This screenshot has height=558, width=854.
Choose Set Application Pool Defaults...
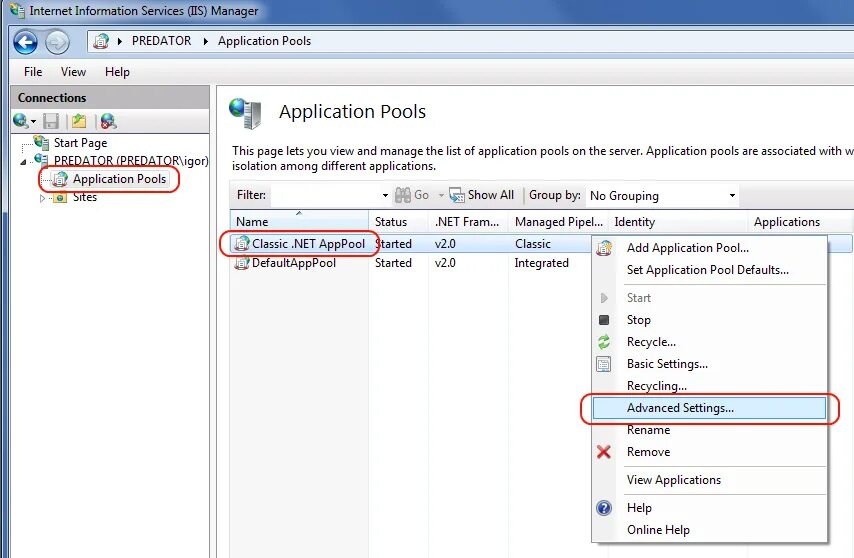tap(709, 270)
